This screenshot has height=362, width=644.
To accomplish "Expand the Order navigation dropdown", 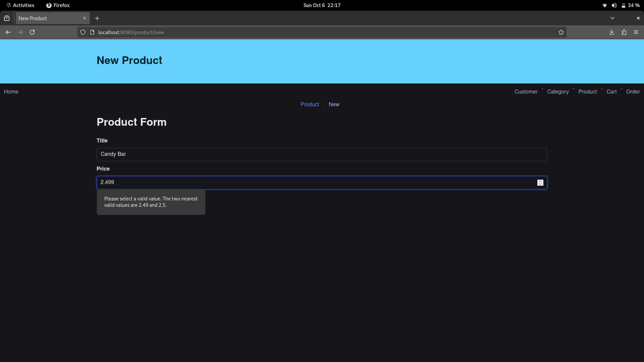I will (633, 92).
